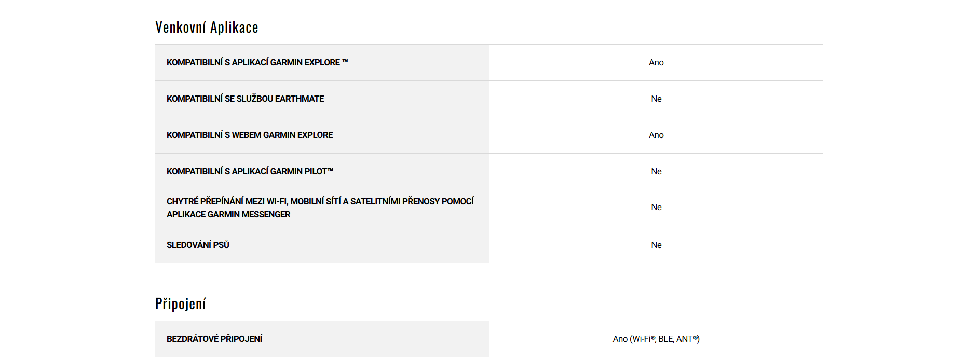
Task: Click the "Bezdrátové připojení" row label
Action: click(x=214, y=339)
